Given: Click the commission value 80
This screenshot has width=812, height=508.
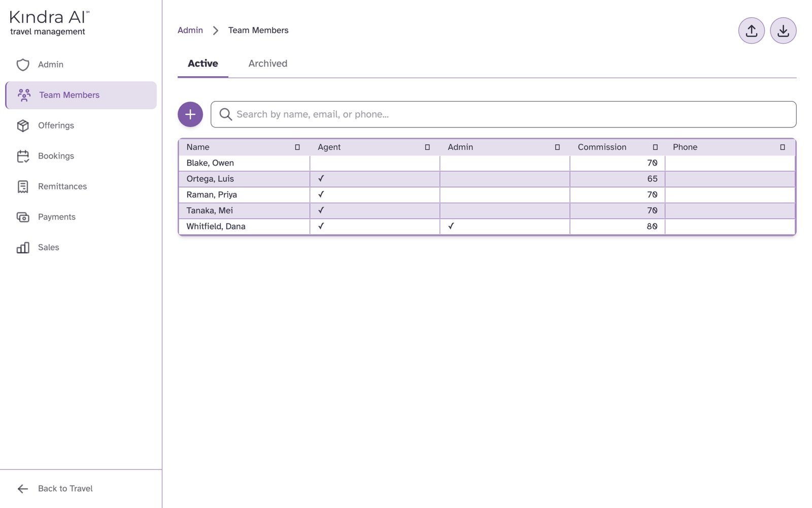Looking at the screenshot, I should coord(652,227).
